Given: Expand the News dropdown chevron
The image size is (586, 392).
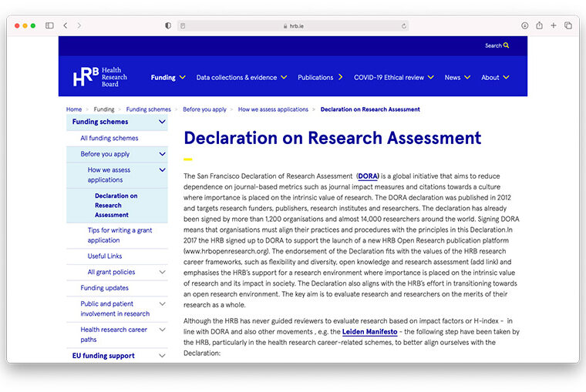Looking at the screenshot, I should (467, 77).
